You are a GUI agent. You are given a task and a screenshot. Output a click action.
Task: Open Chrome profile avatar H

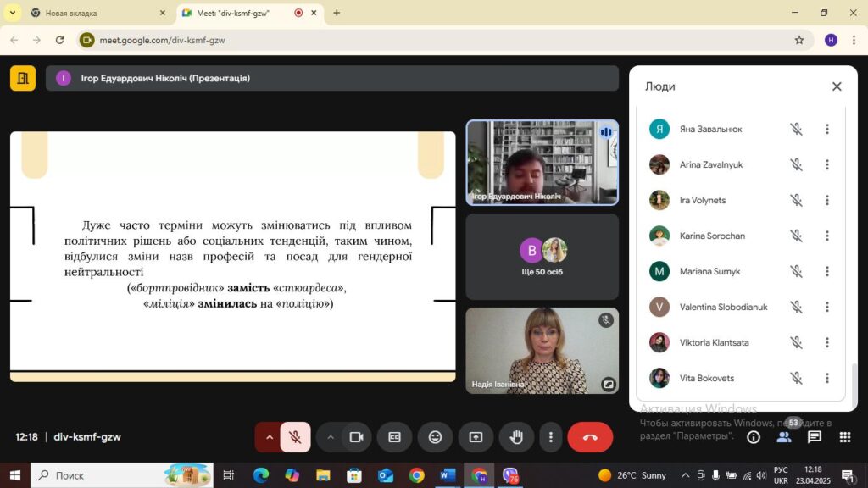pos(831,40)
